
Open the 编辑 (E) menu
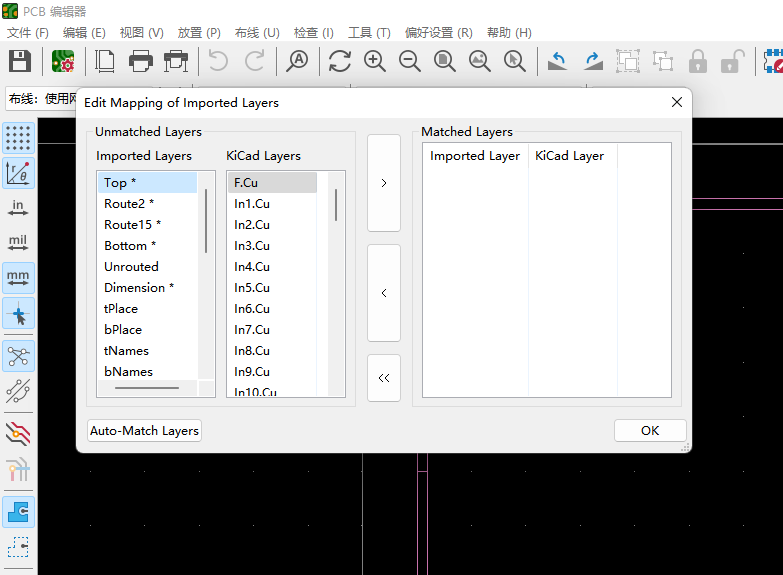click(x=84, y=32)
